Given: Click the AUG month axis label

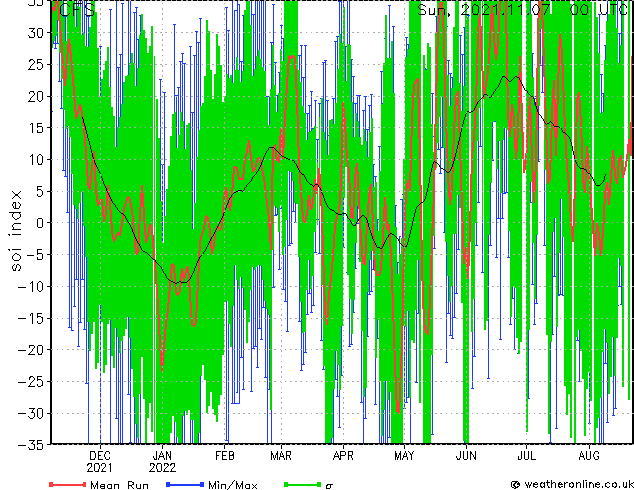Looking at the screenshot, I should 589,456.
